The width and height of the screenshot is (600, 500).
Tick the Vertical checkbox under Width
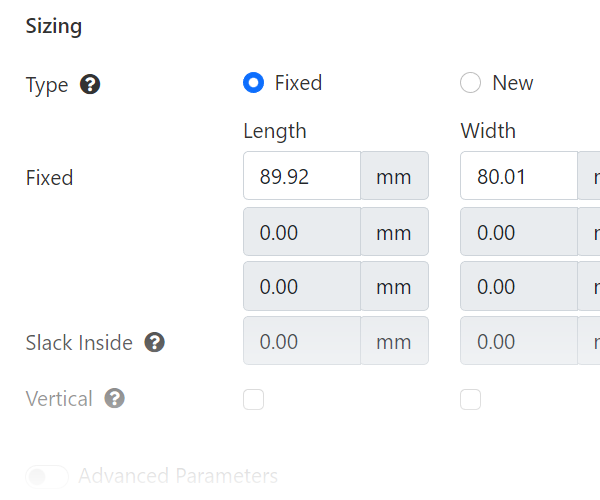pyautogui.click(x=471, y=400)
